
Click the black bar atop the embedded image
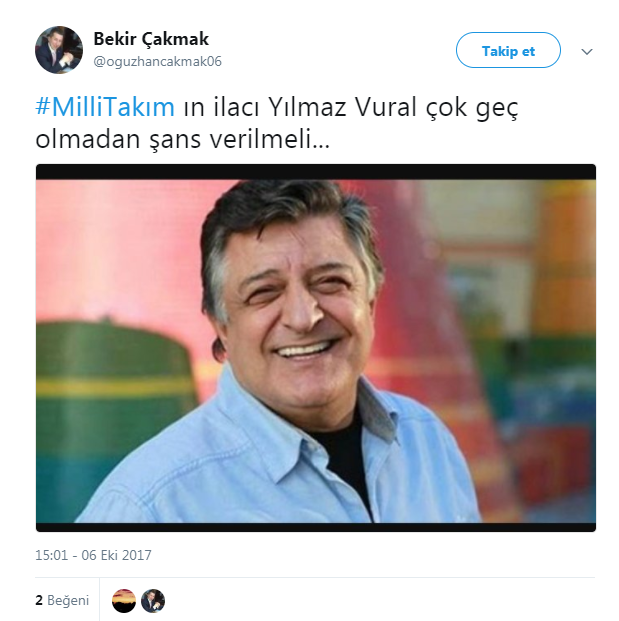coord(316,172)
